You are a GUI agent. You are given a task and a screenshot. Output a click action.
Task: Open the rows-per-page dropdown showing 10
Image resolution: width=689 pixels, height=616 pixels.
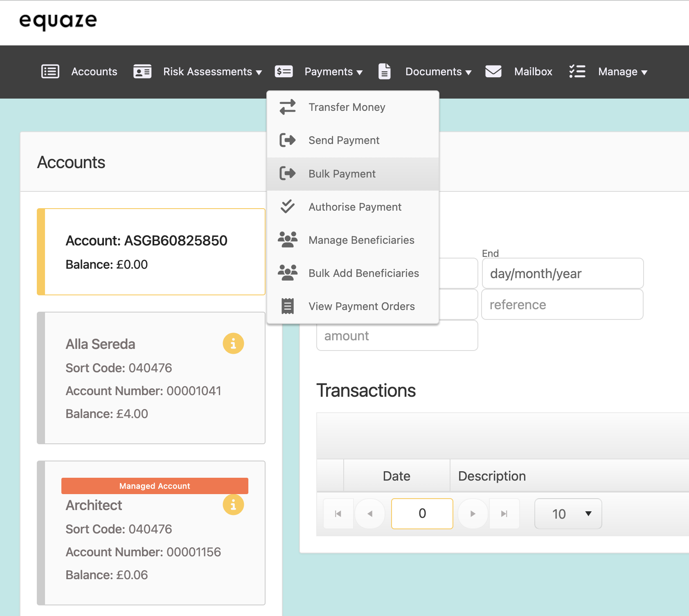[568, 514]
